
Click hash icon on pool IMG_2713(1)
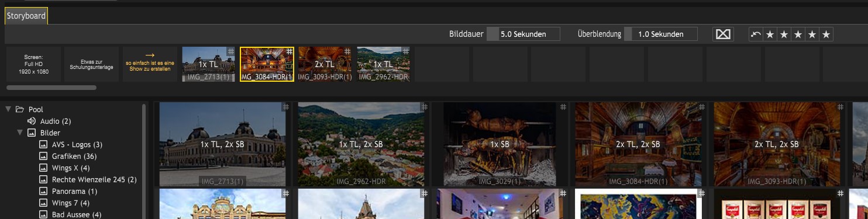coord(286,107)
